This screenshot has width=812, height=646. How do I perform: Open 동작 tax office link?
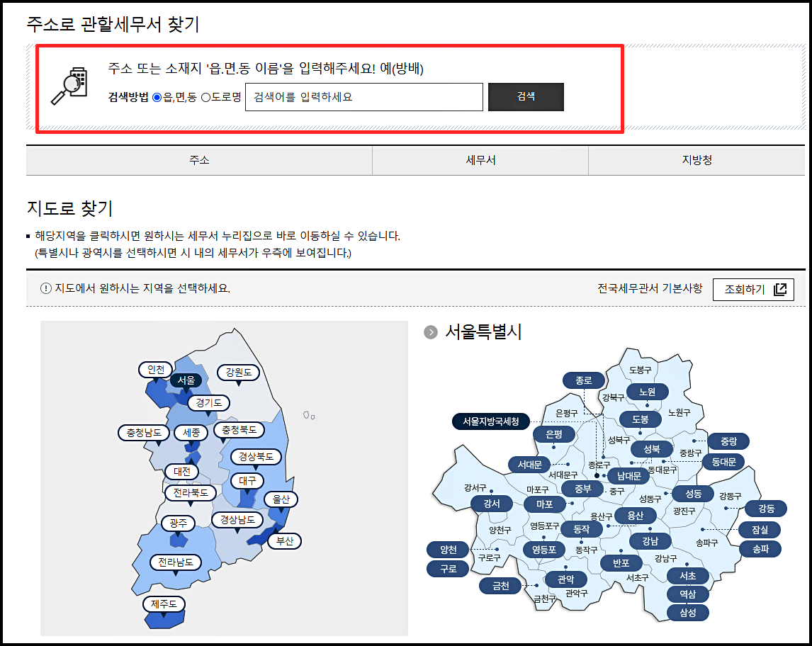click(x=582, y=529)
